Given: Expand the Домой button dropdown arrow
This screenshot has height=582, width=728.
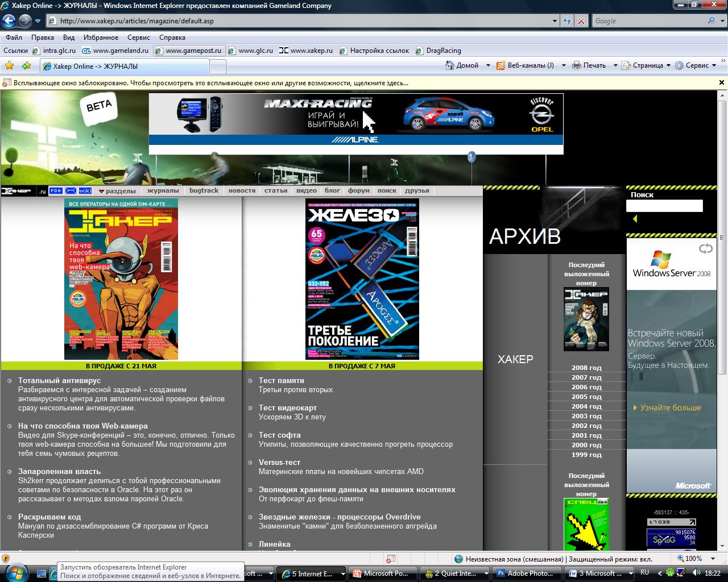Looking at the screenshot, I should pyautogui.click(x=488, y=65).
